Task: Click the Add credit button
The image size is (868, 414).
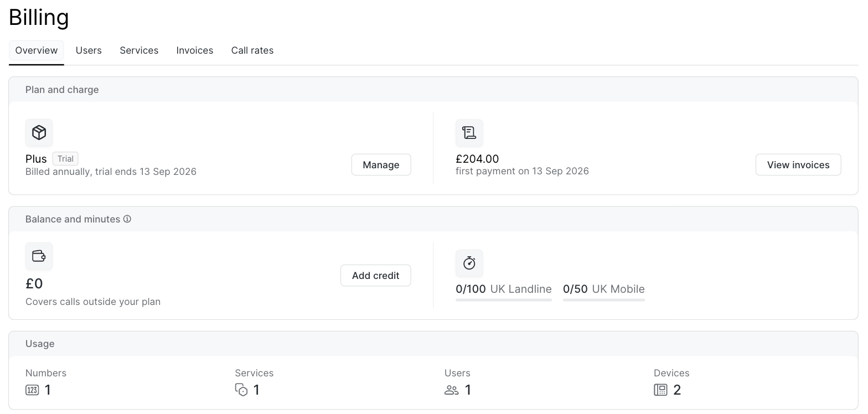Action: [375, 276]
